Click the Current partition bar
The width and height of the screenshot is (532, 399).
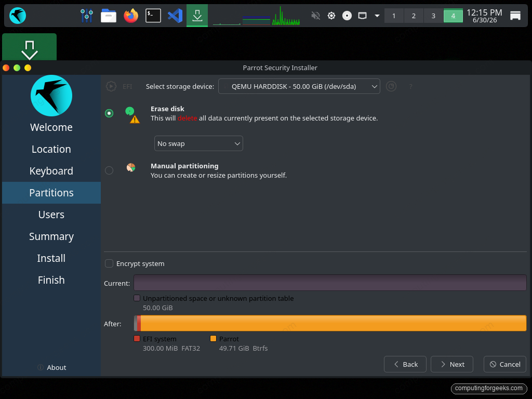[330, 283]
